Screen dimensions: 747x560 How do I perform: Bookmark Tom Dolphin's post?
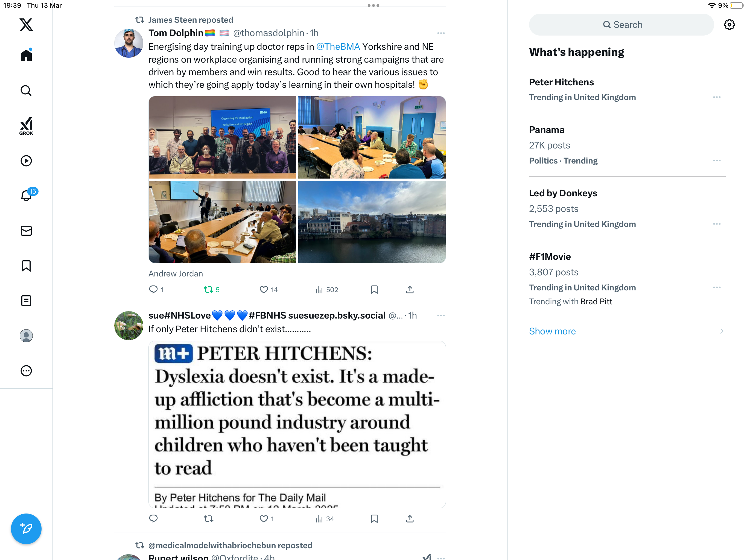click(374, 290)
